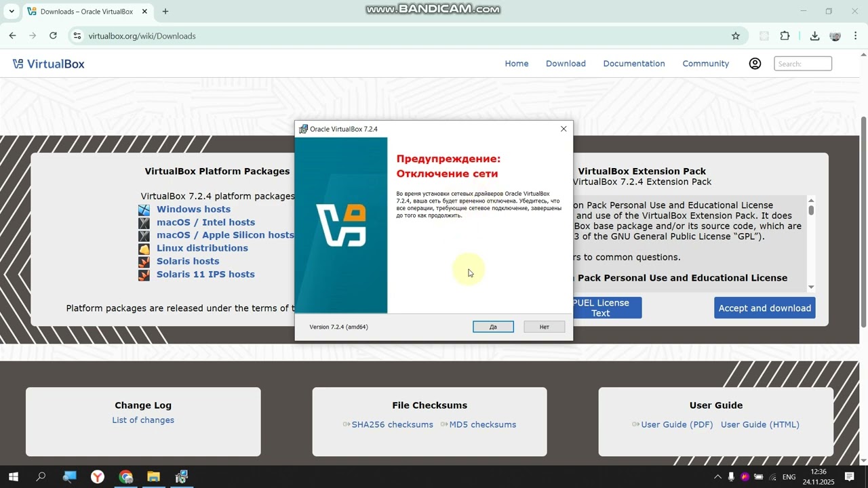View site information icon in address bar
The image size is (868, 488).
point(77,36)
